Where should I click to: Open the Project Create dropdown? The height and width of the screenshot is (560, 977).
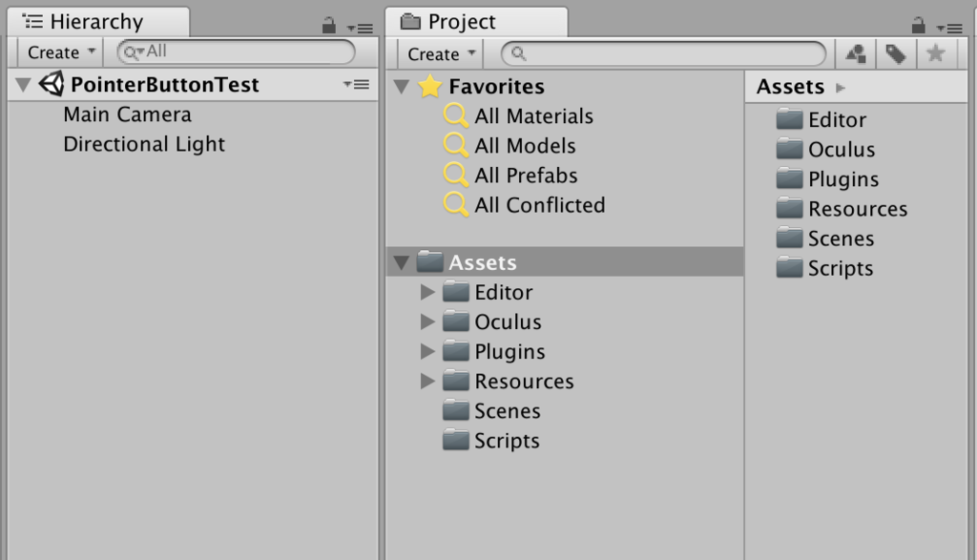pyautogui.click(x=441, y=54)
